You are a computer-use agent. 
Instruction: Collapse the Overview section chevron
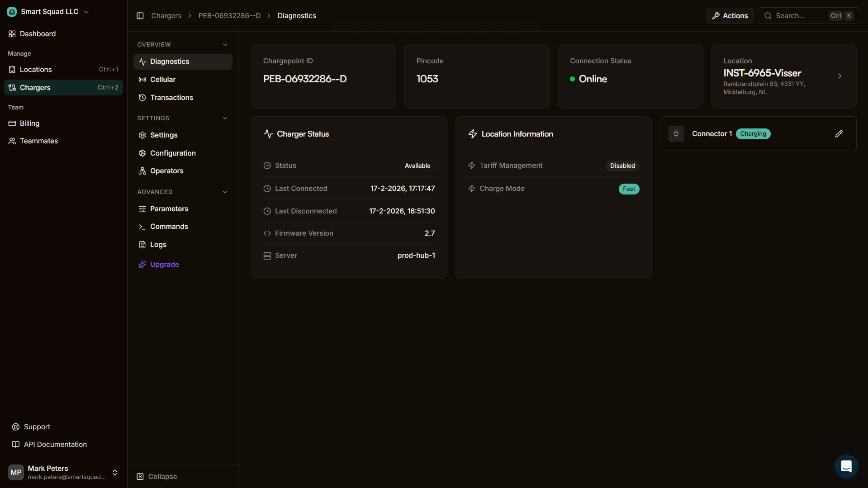tap(225, 44)
